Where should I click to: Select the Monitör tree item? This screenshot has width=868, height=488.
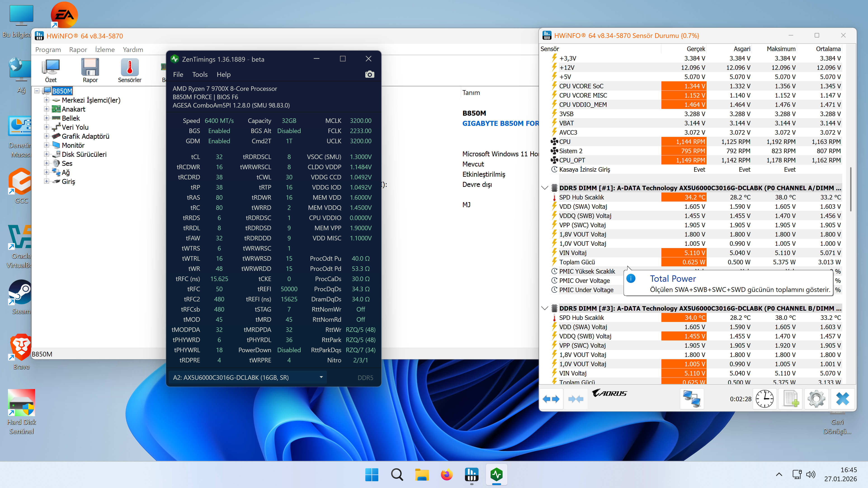click(73, 145)
